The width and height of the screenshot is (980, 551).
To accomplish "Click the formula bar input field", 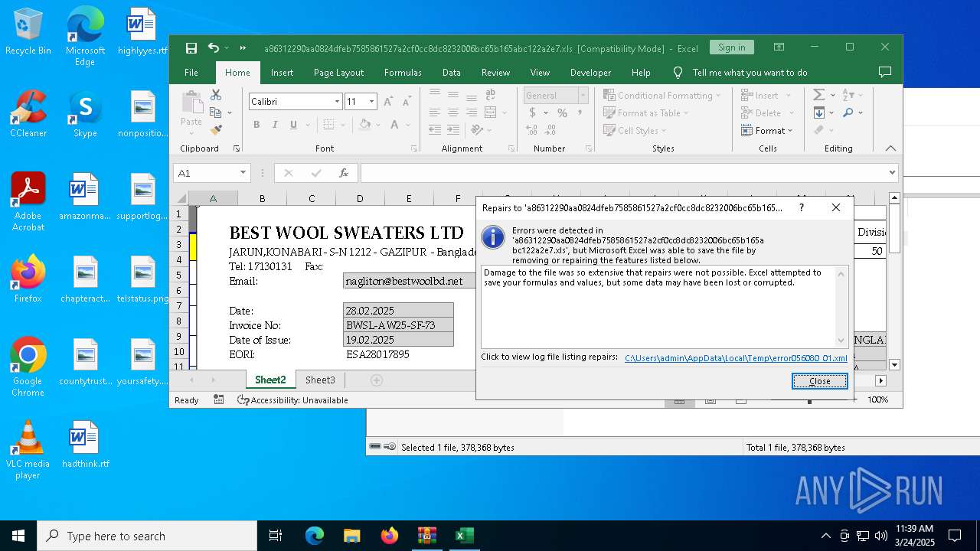I will coord(622,173).
